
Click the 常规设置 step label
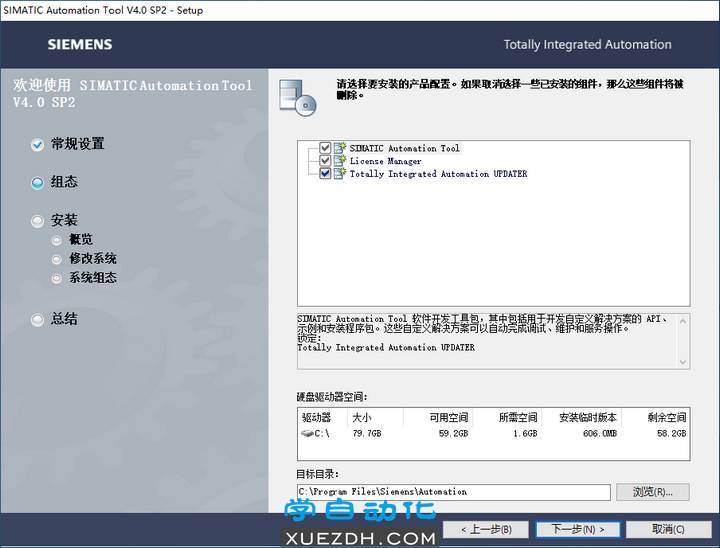click(78, 144)
